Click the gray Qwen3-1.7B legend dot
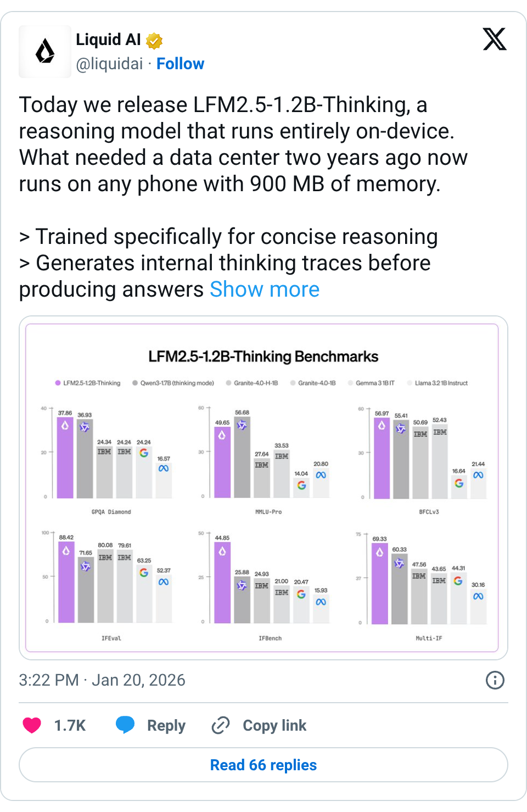527x812 pixels. click(x=135, y=383)
